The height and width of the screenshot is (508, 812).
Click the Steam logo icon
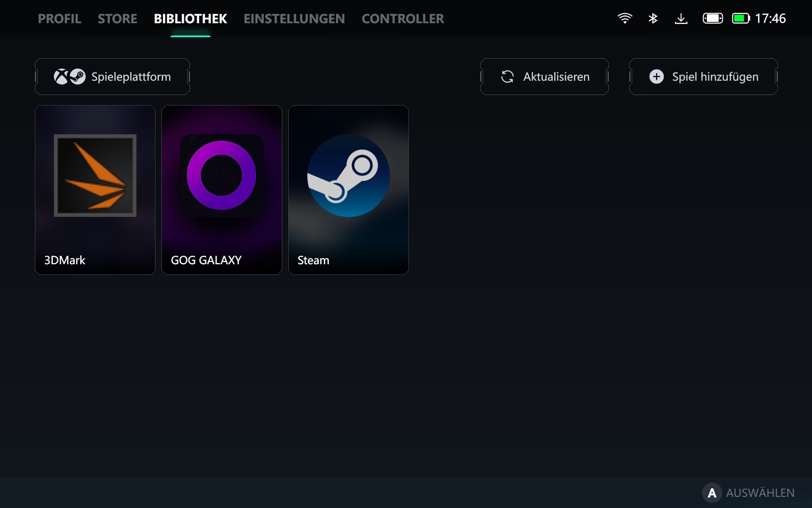pyautogui.click(x=348, y=175)
